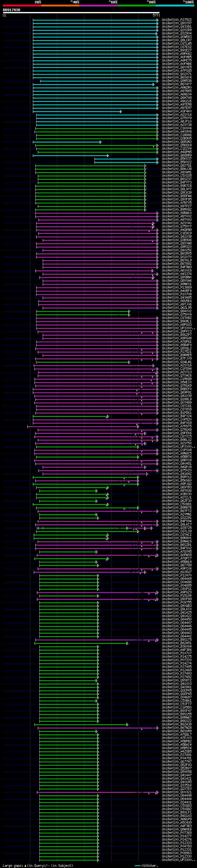This screenshot has height=868, width=197.
Task: Select label UniRef100_Q02071
Action: click(177, 74)
